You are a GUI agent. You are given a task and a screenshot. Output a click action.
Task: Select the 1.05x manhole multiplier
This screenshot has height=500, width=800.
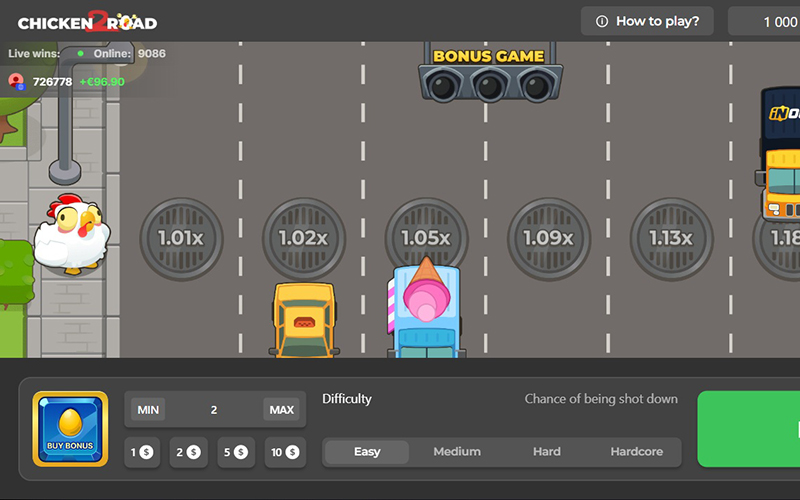point(426,232)
